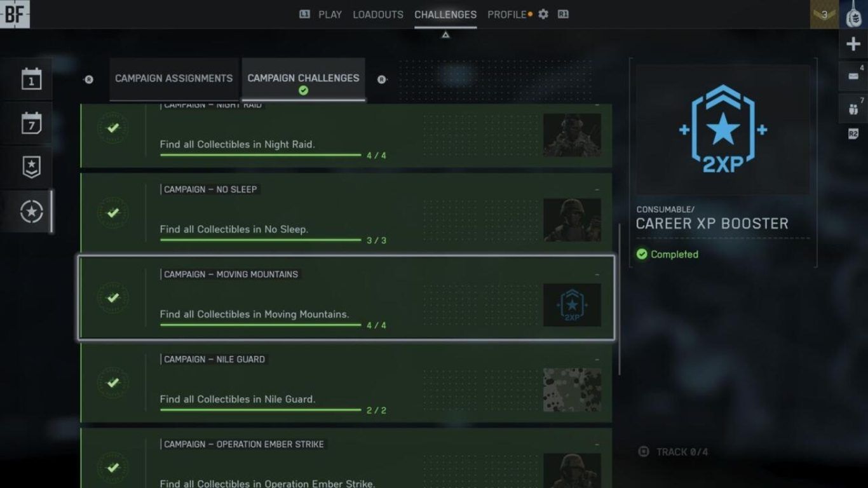Switch to the Campaign Assignments tab
The image size is (868, 488).
coord(173,78)
